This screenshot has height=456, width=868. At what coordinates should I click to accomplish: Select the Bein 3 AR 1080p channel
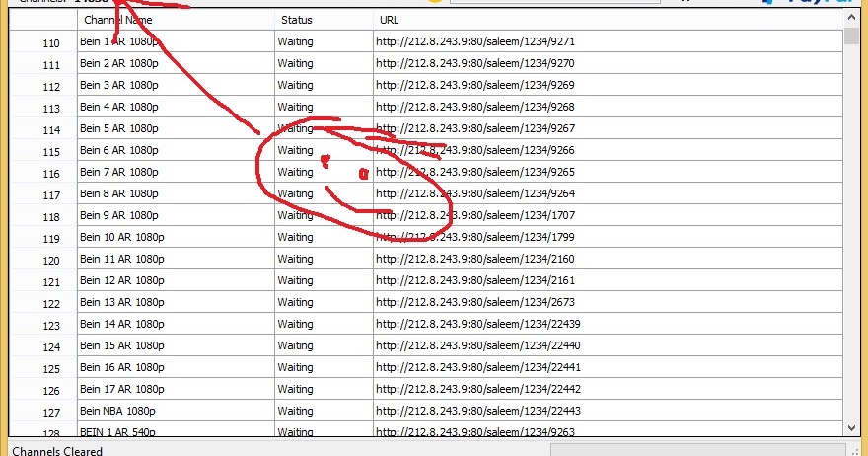coord(118,85)
